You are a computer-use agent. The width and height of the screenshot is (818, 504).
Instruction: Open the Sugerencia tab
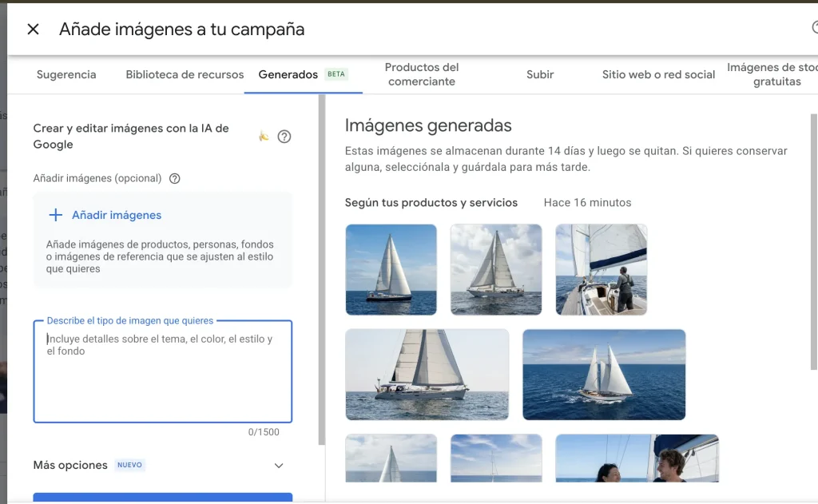[66, 74]
